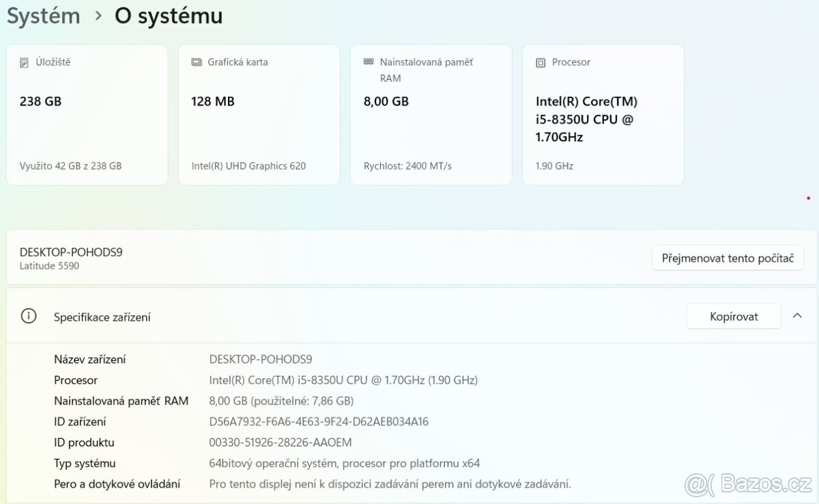819x504 pixels.
Task: Copy device specs with the Kopírovat button
Action: pyautogui.click(x=733, y=316)
